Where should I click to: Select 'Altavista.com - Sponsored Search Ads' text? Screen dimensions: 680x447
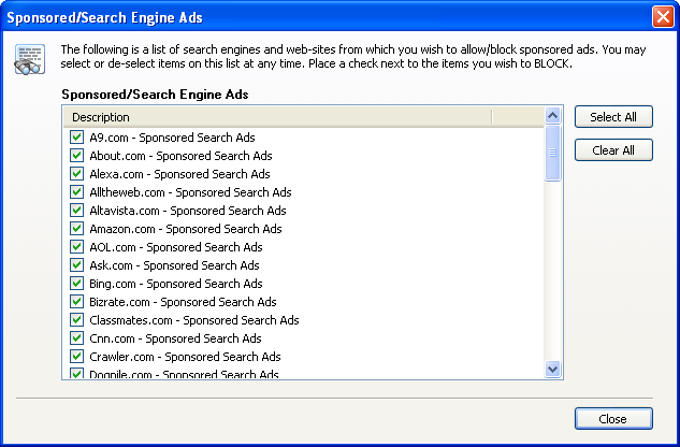coord(188,211)
